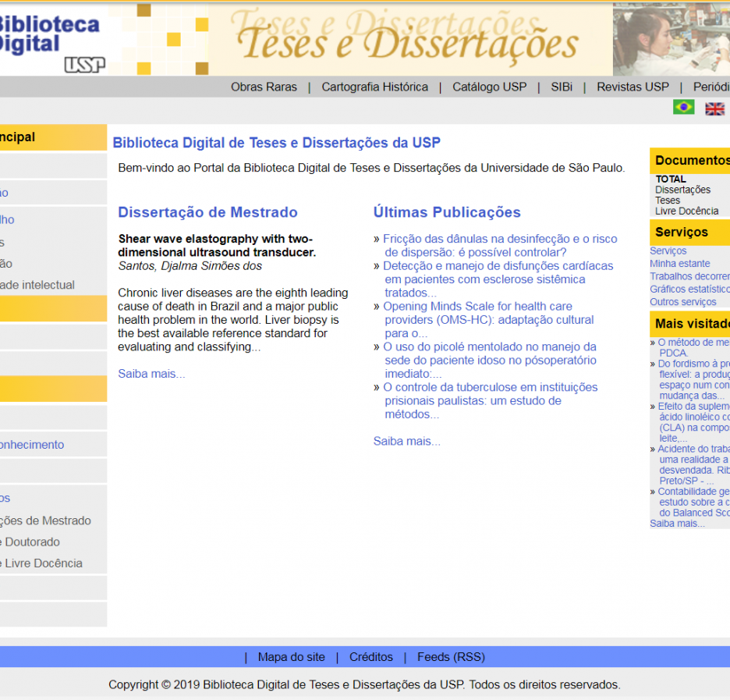Click Dissertações count in Documentos panel
This screenshot has width=730, height=700.
point(683,190)
